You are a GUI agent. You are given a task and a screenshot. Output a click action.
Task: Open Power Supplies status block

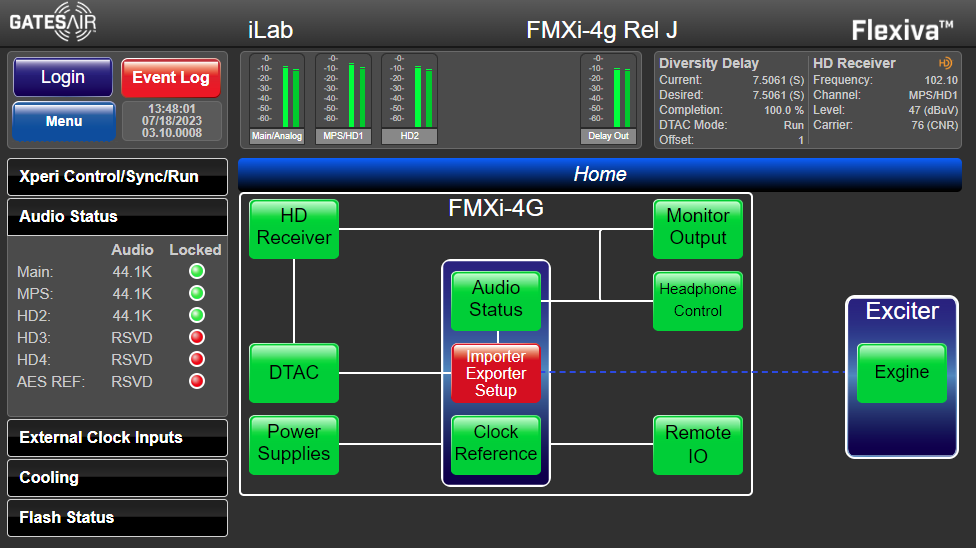click(x=294, y=443)
